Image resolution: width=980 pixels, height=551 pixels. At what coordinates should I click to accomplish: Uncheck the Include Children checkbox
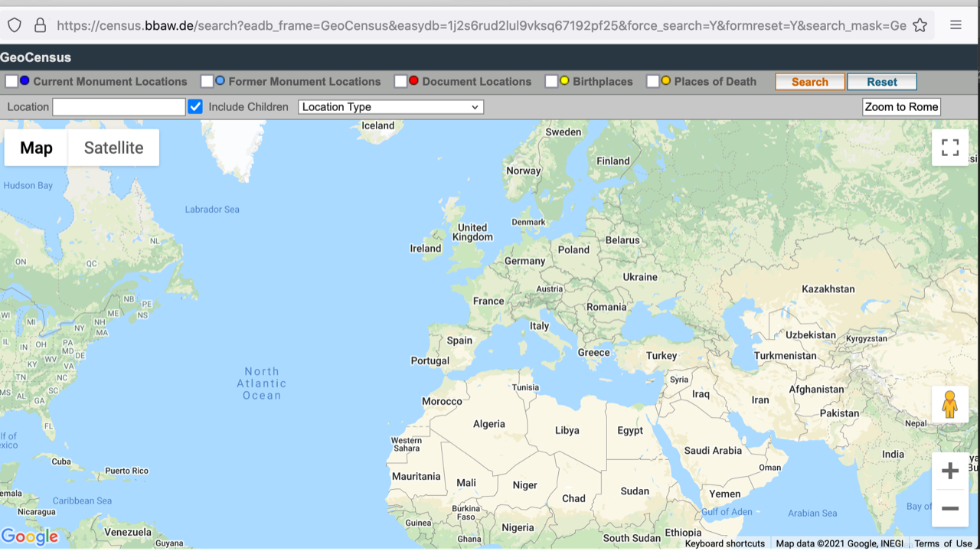[x=195, y=107]
